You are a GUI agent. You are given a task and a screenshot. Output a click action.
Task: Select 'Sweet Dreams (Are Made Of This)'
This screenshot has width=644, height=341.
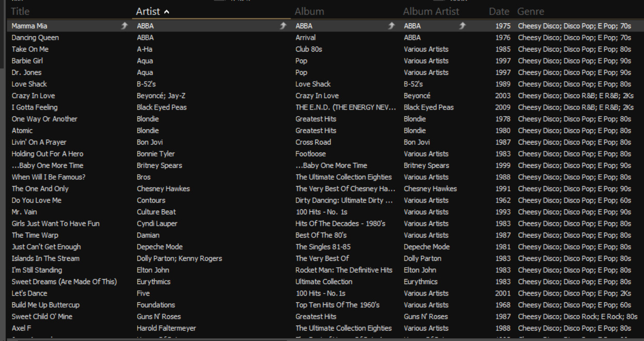pos(65,282)
